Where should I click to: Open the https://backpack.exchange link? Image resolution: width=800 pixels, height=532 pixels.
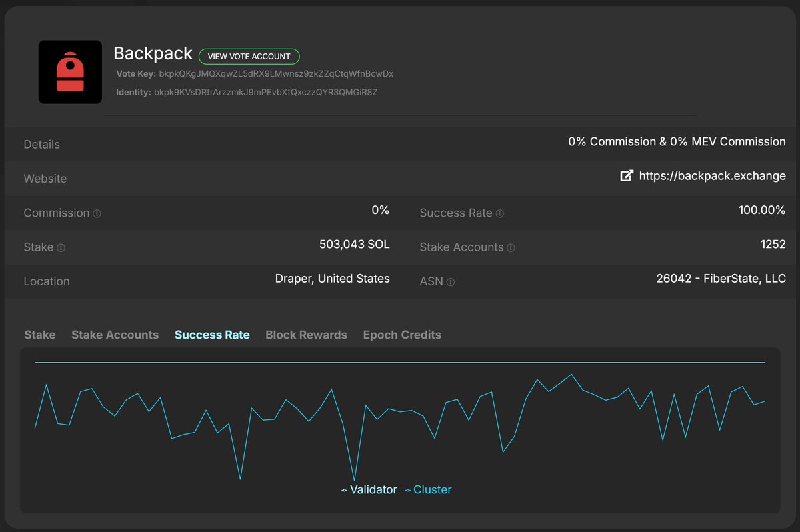coord(712,176)
